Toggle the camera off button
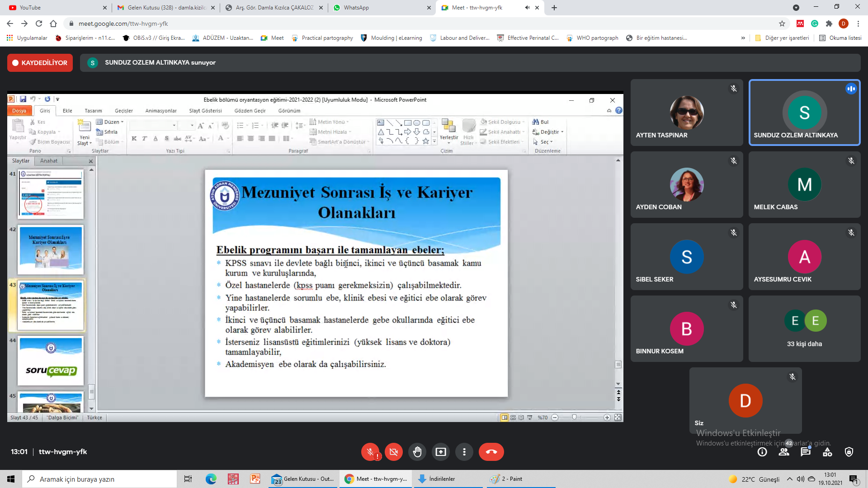The image size is (868, 488). [393, 452]
